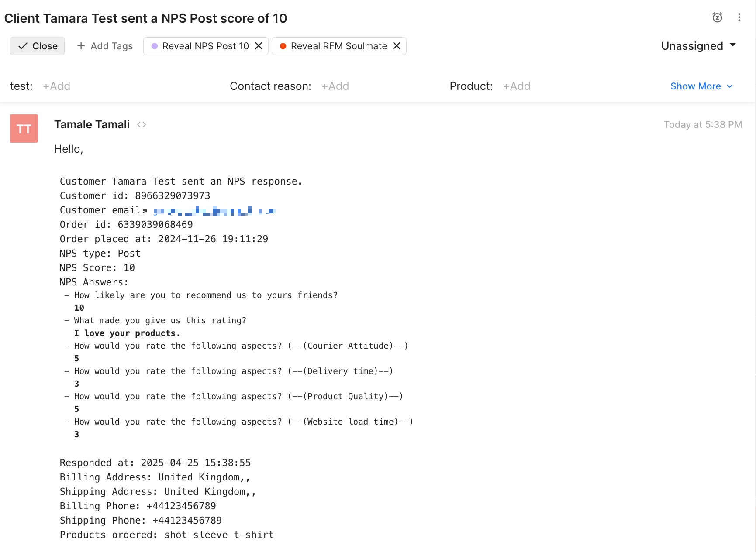Screen dimensions: 756x552
Task: Click the ticket title heading
Action: point(145,18)
